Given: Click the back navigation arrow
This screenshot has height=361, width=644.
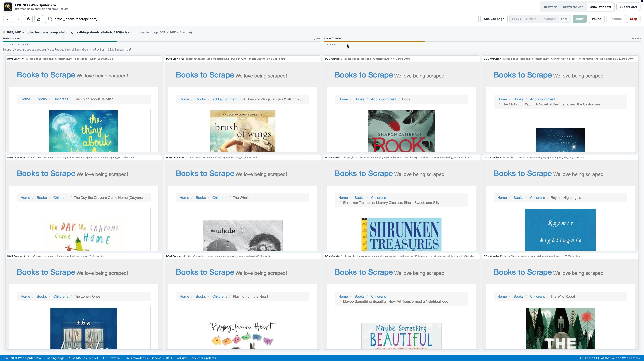Looking at the screenshot, I should (x=8, y=19).
